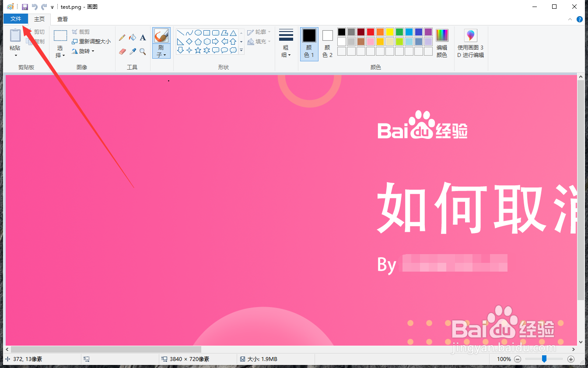This screenshot has height=368, width=588.
Task: Click the horizontal scrollbar thumb
Action: coord(106,349)
